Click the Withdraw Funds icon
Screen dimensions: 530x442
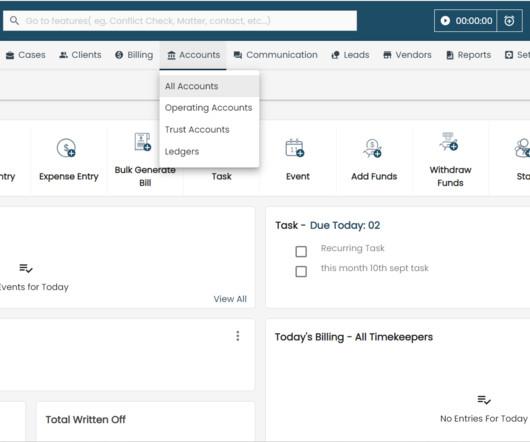pos(449,141)
